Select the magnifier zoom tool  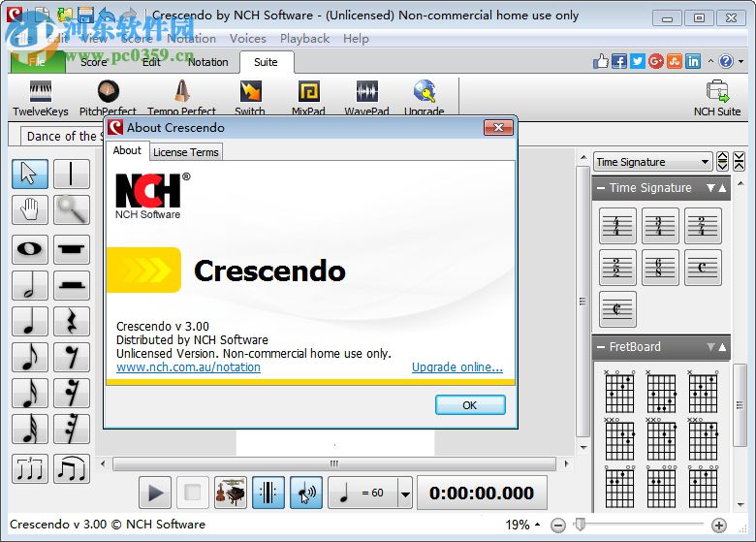tap(72, 209)
